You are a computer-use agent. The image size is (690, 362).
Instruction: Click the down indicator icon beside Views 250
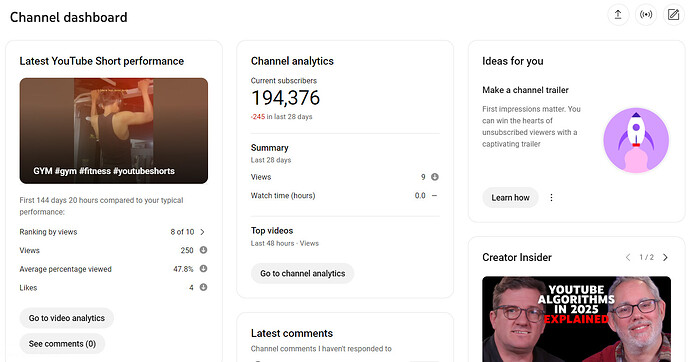pyautogui.click(x=203, y=250)
